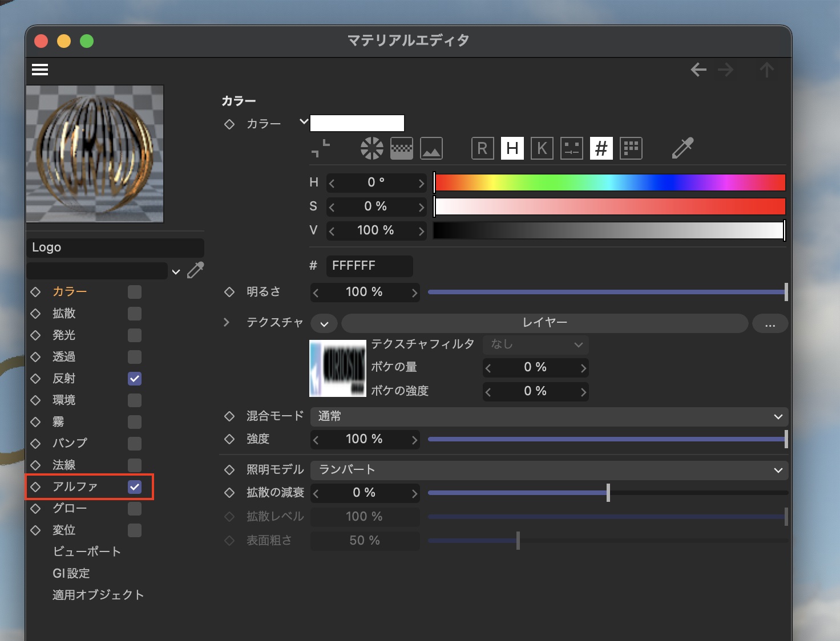Switch to RGB mode with R icon
This screenshot has width=840, height=641.
(x=482, y=148)
